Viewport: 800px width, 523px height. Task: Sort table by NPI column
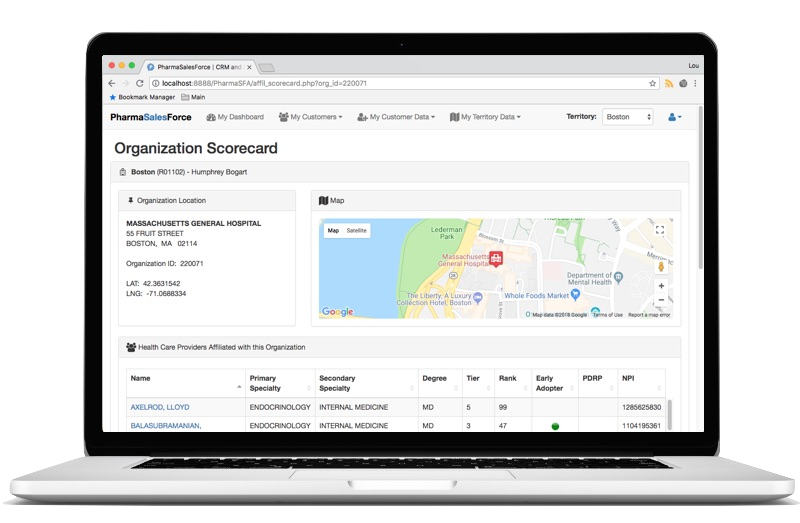(x=641, y=383)
